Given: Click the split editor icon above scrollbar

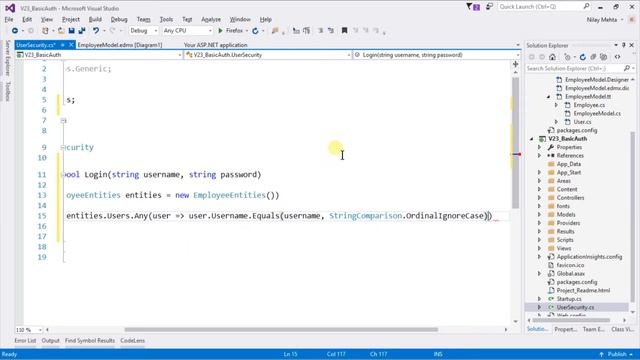Looking at the screenshot, I should point(516,64).
